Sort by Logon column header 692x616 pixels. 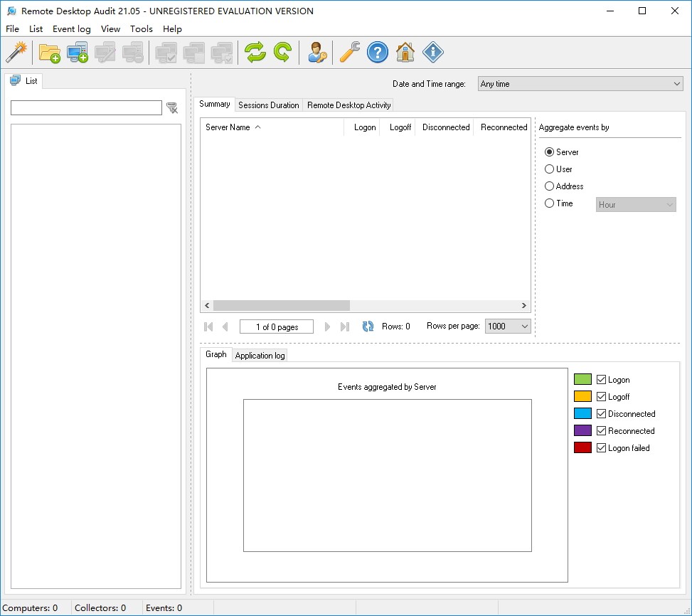362,127
